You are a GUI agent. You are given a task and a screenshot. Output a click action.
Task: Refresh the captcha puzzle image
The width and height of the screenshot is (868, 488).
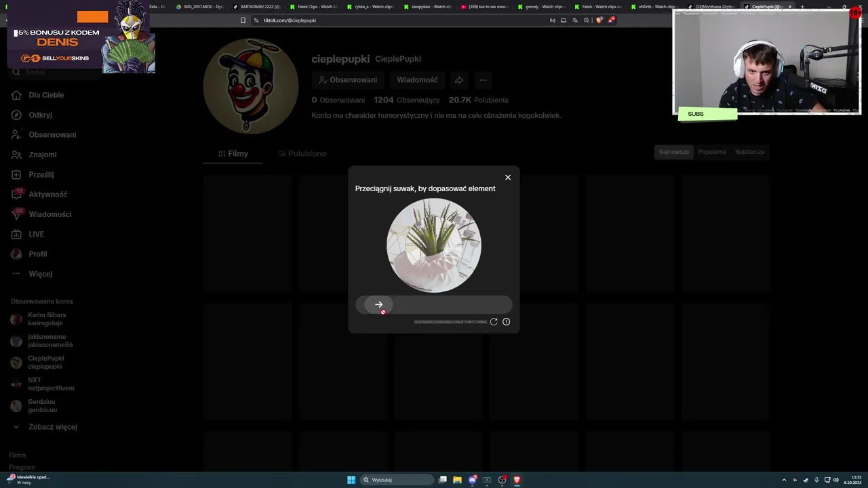pos(494,322)
